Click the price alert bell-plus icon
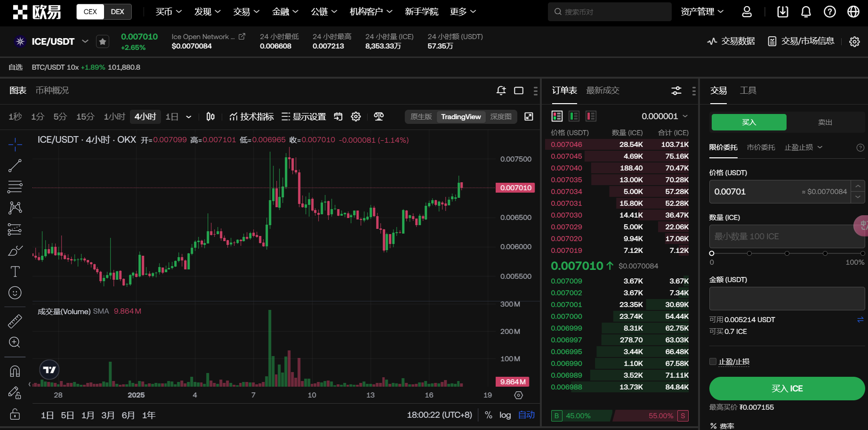The height and width of the screenshot is (430, 868). pyautogui.click(x=501, y=90)
